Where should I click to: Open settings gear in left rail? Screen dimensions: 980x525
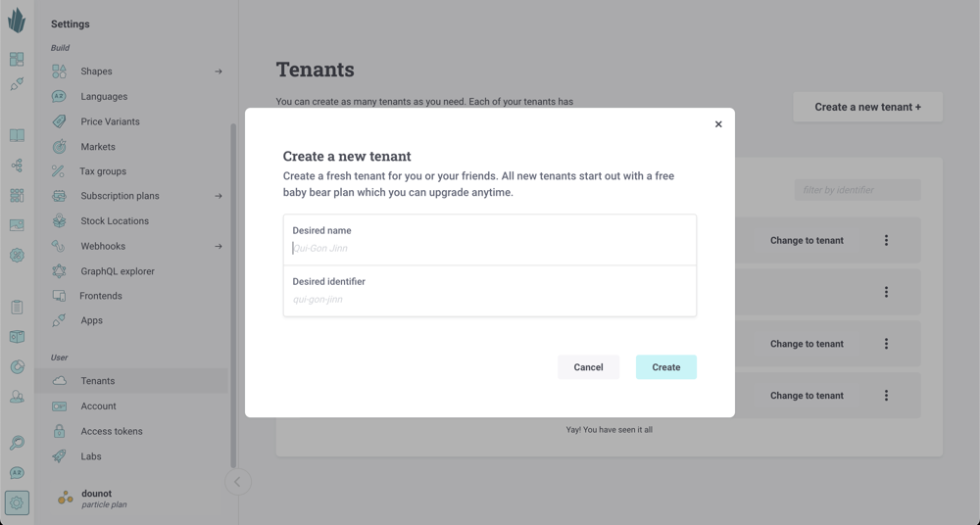(x=17, y=503)
